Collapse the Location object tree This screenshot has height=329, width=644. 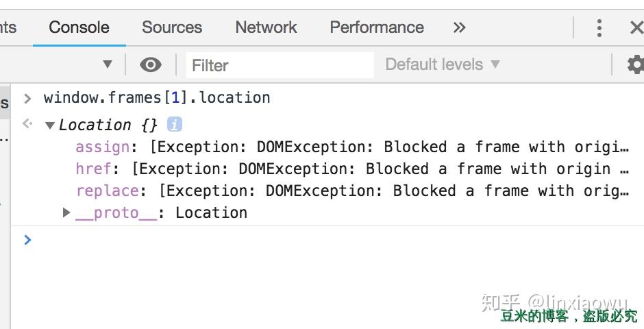pyautogui.click(x=50, y=125)
